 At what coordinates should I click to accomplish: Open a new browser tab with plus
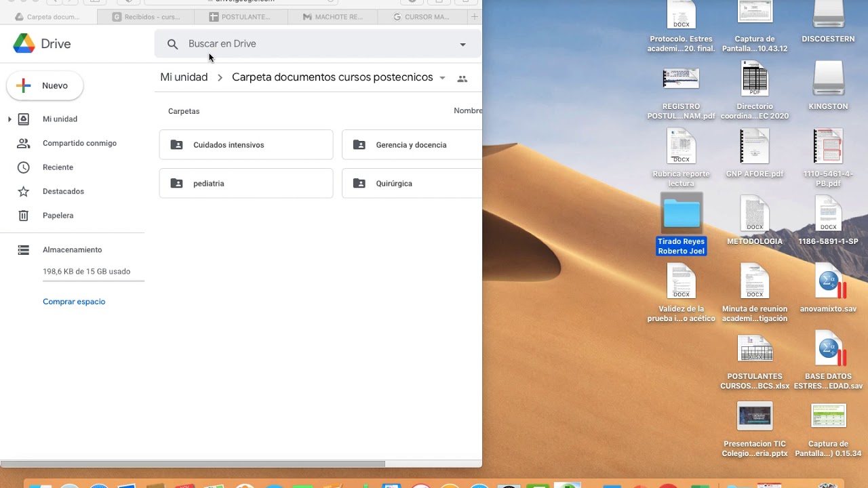tap(475, 17)
